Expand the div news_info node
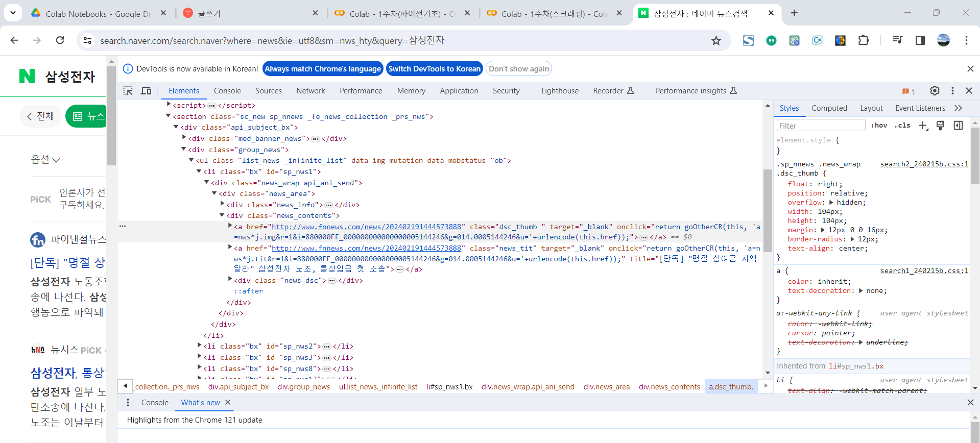980x443 pixels. click(x=222, y=204)
